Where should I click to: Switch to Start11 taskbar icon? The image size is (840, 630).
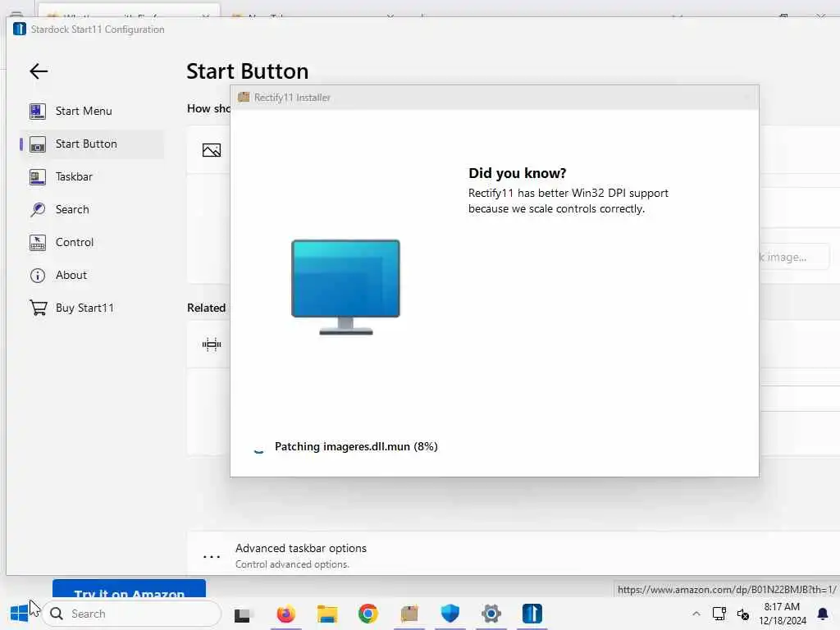tap(532, 614)
